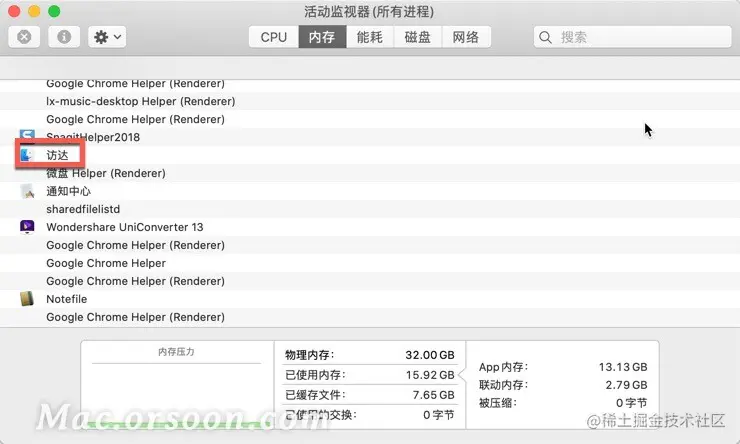Select the 访达 process name
The image size is (740, 444).
(57, 155)
